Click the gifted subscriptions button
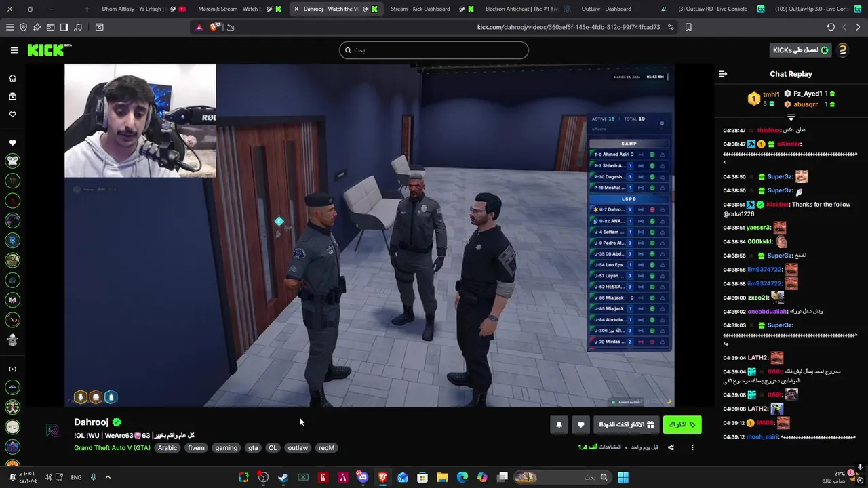Viewport: 868px width, 488px height. (626, 424)
